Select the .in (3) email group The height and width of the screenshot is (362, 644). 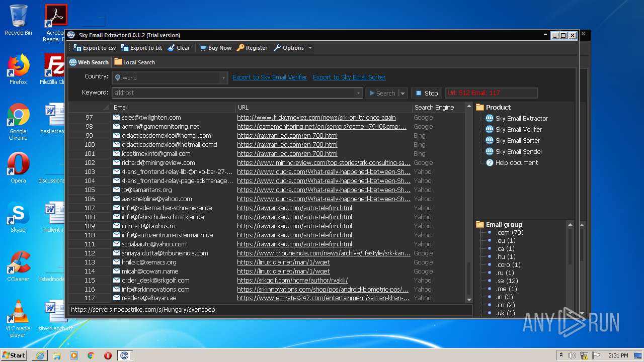pos(505,297)
